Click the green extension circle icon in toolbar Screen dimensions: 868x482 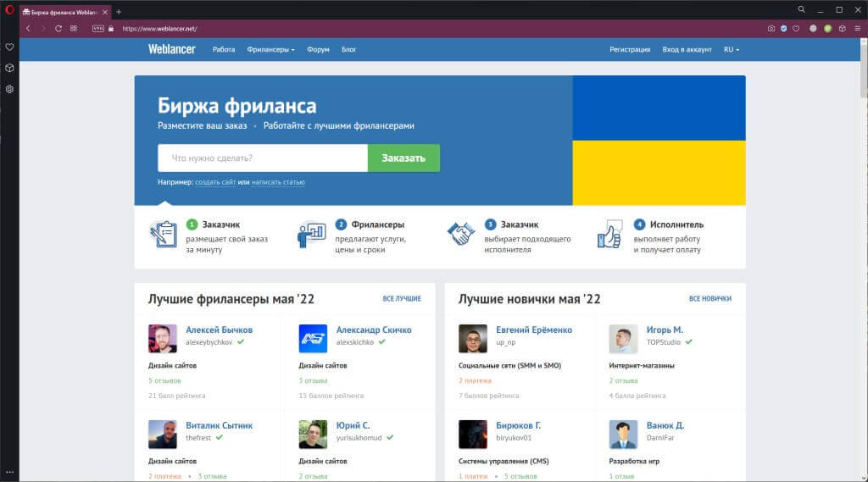(x=827, y=28)
